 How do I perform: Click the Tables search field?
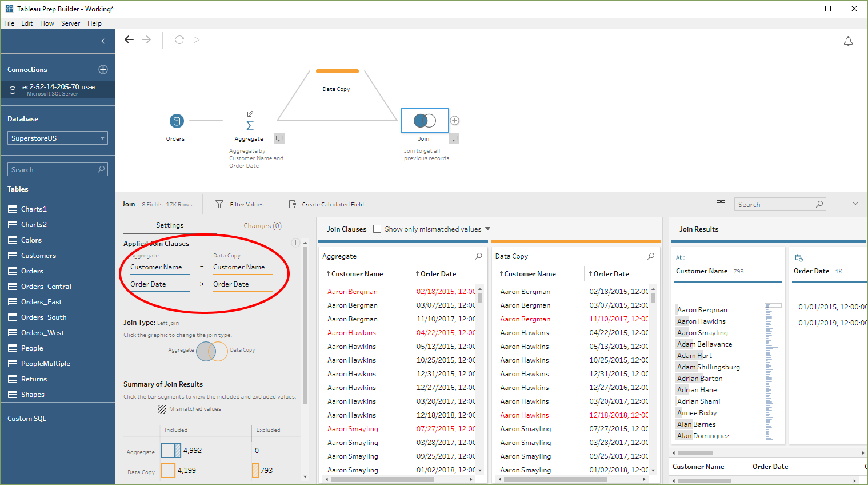[57, 169]
